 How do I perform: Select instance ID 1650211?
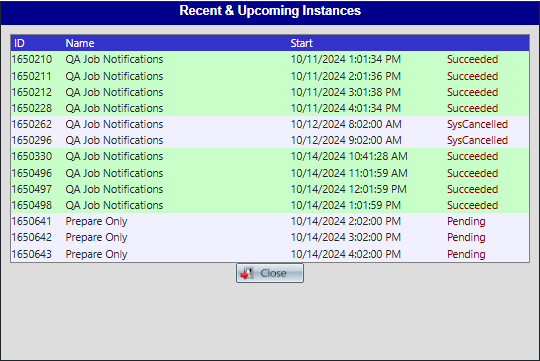(32, 76)
